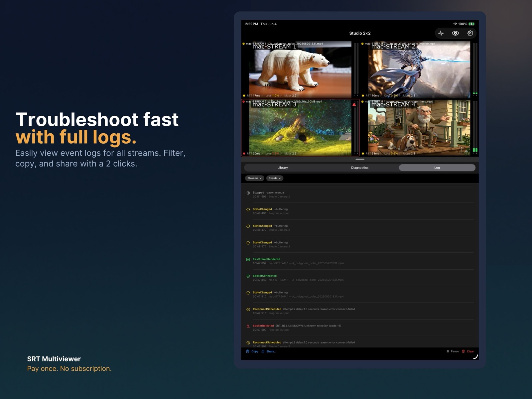Click the 2:22 PM clock in the status bar

click(x=251, y=24)
